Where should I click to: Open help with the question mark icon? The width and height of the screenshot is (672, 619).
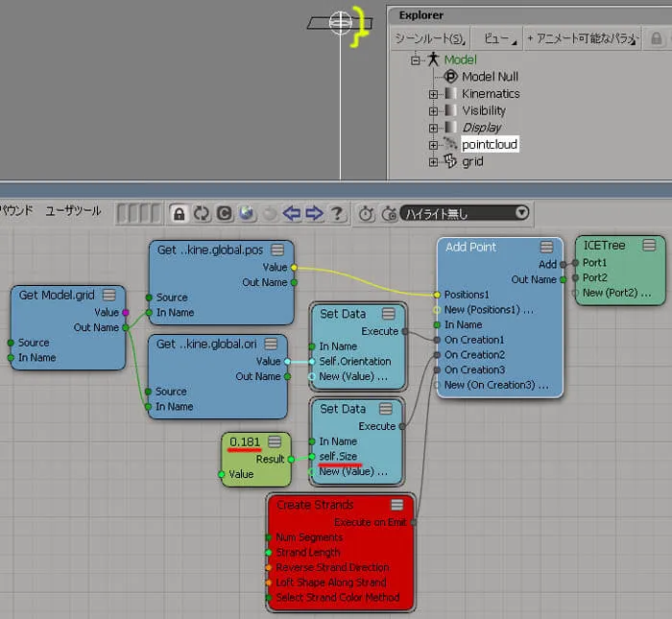(x=337, y=213)
